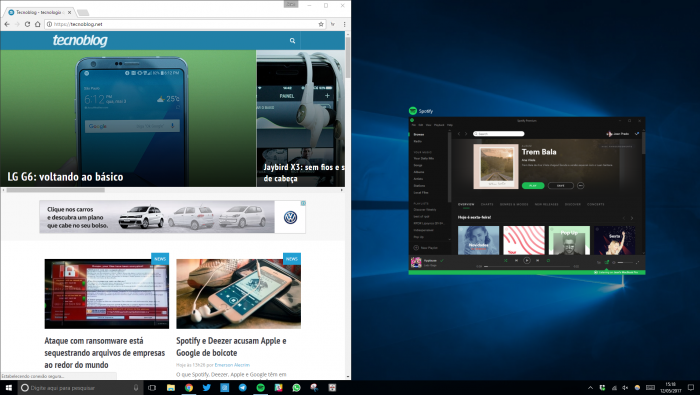Click the featured carousel horizontal scrollbar

tap(56, 190)
